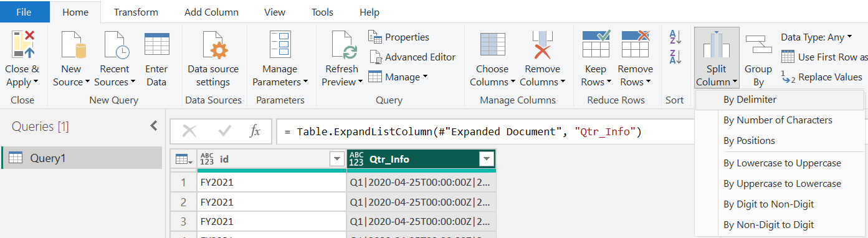This screenshot has height=238, width=868.
Task: Confirm formula with checkmark icon
Action: (225, 131)
